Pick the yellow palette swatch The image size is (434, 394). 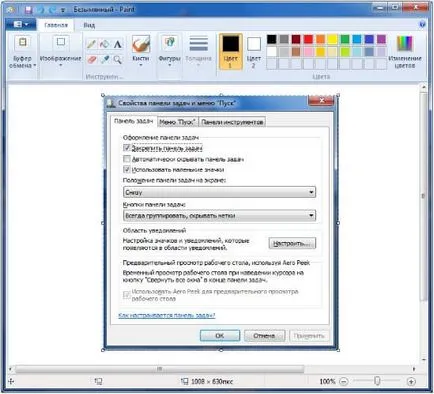[332, 40]
